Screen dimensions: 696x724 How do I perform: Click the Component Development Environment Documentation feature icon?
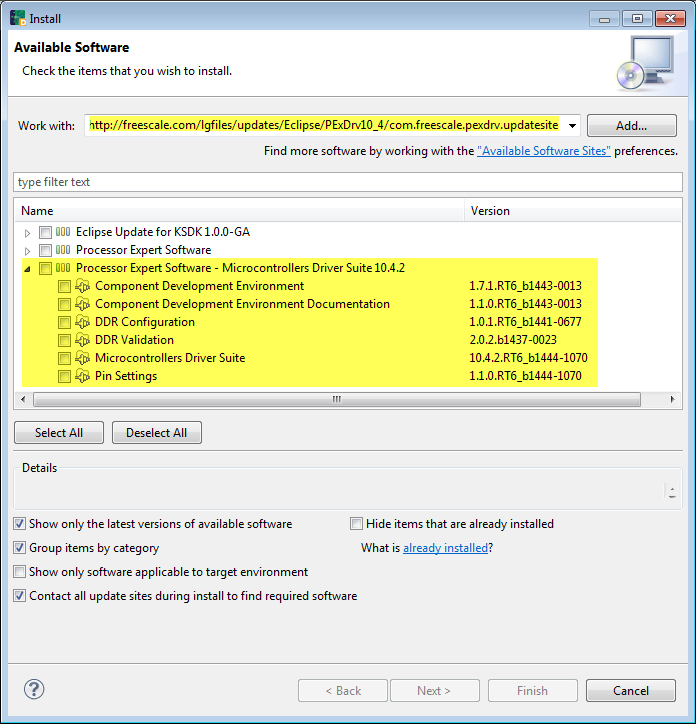coord(83,304)
